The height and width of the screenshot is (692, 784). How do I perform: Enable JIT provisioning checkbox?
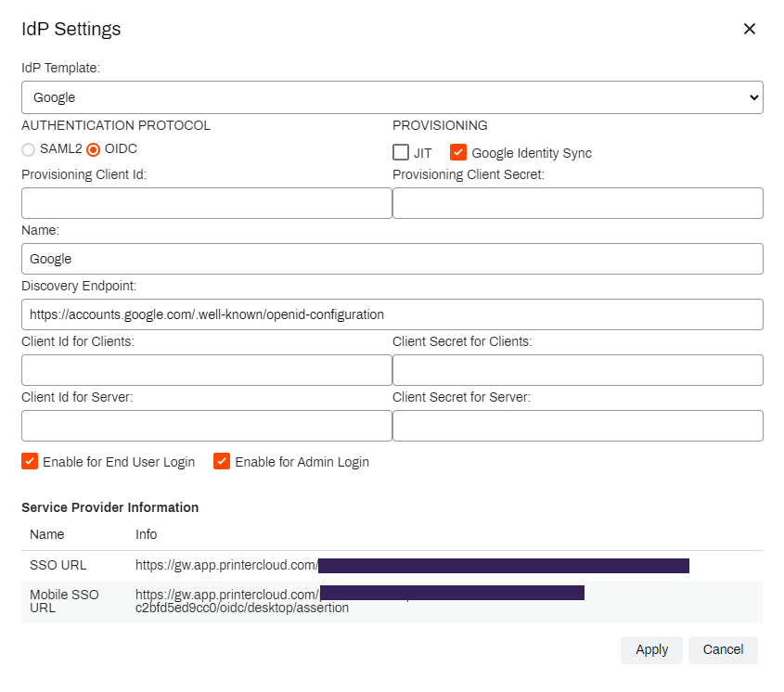pos(401,152)
